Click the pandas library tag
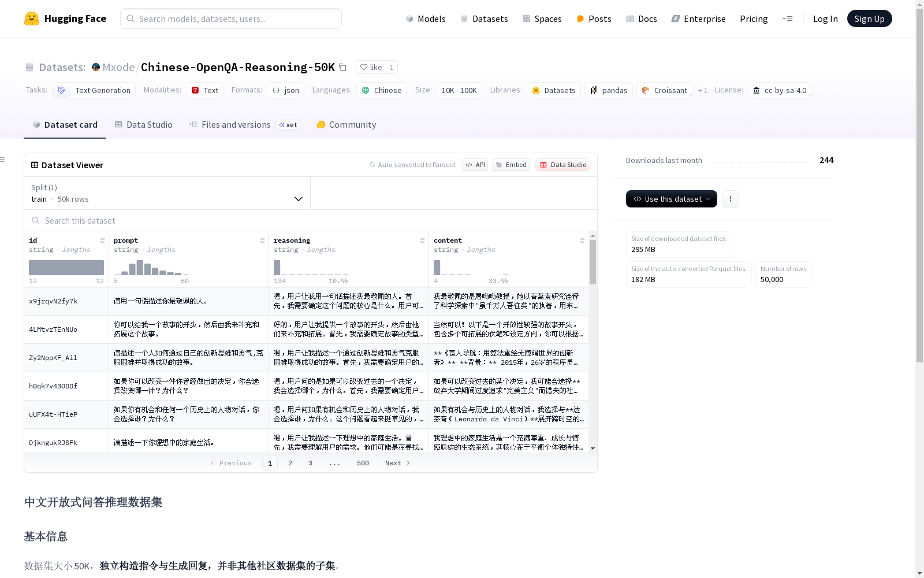 click(x=609, y=90)
